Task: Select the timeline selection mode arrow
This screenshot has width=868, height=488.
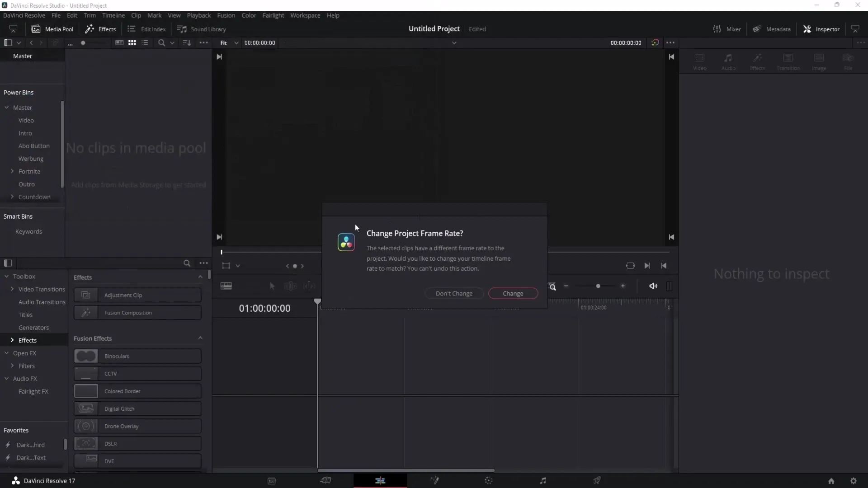Action: tap(272, 286)
